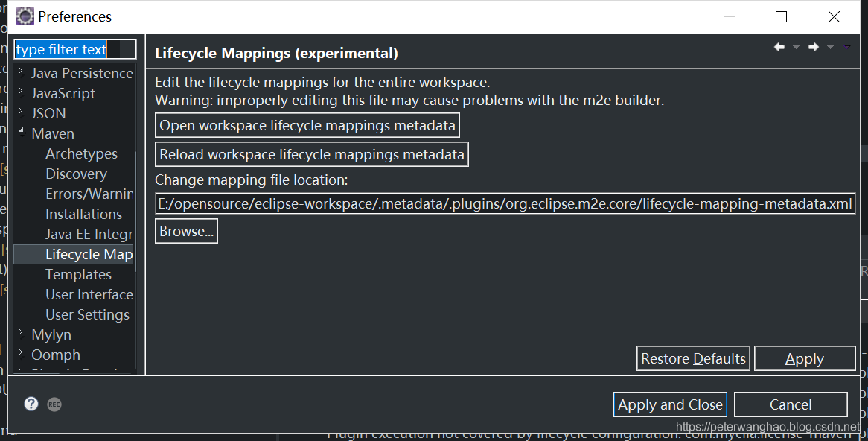Cancel the Preferences dialog
The image size is (868, 441).
pyautogui.click(x=791, y=404)
